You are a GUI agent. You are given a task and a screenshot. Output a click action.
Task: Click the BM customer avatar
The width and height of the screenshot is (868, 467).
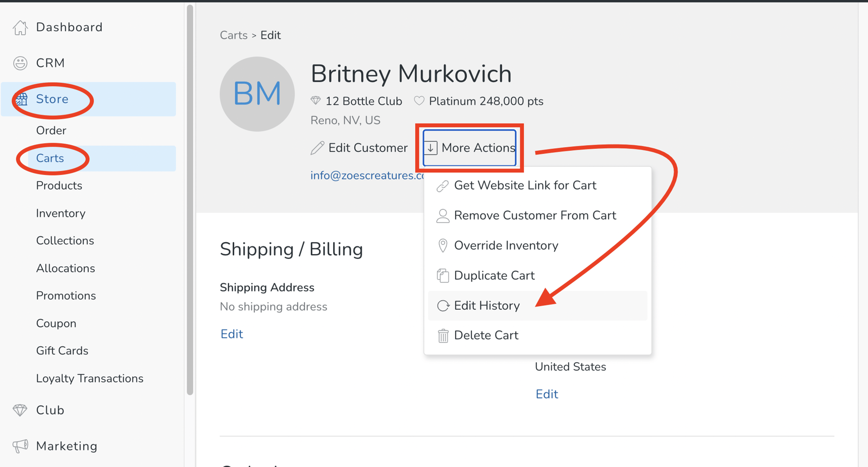click(x=257, y=93)
